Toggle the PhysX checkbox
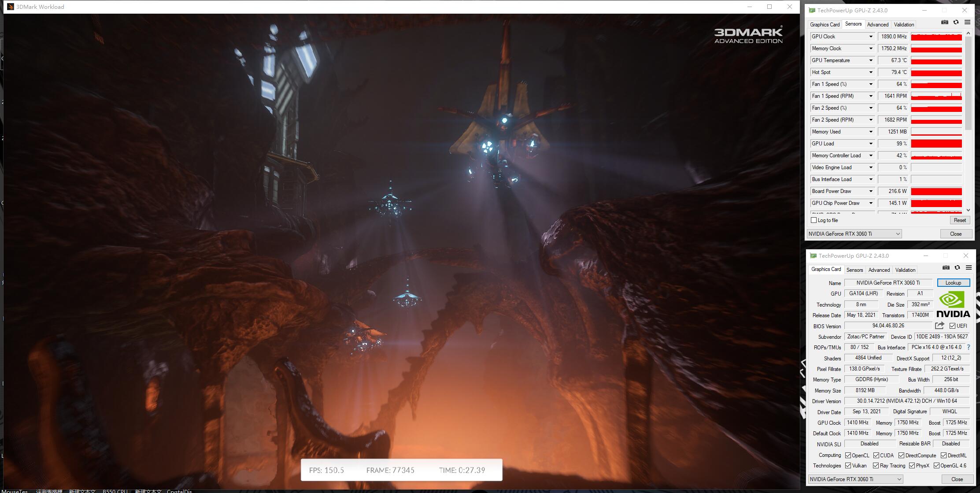Image resolution: width=980 pixels, height=493 pixels. (912, 466)
